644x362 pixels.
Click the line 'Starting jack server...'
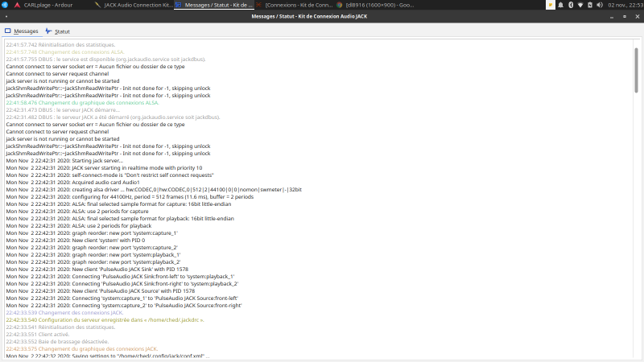(64, 160)
